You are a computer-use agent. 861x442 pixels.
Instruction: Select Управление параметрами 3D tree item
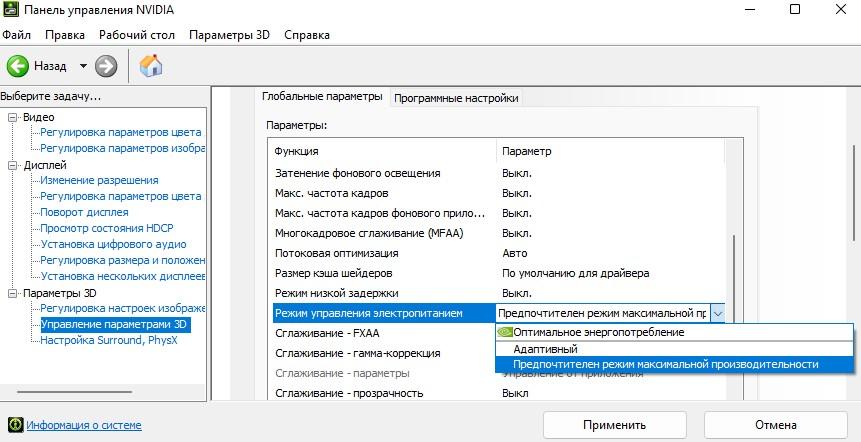click(x=114, y=324)
